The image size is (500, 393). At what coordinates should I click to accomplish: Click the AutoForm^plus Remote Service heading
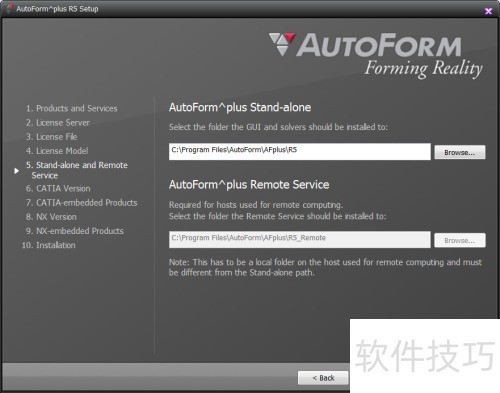(249, 185)
